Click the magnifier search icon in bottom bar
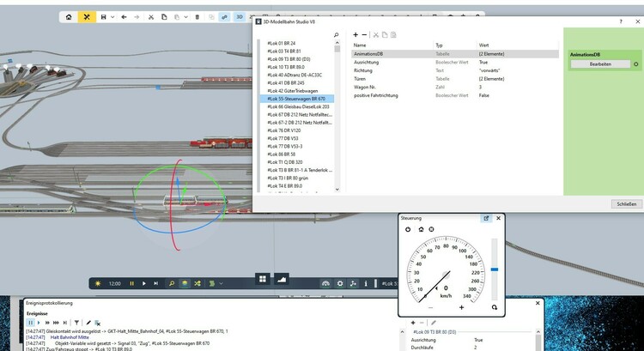644x351 pixels. [172, 282]
